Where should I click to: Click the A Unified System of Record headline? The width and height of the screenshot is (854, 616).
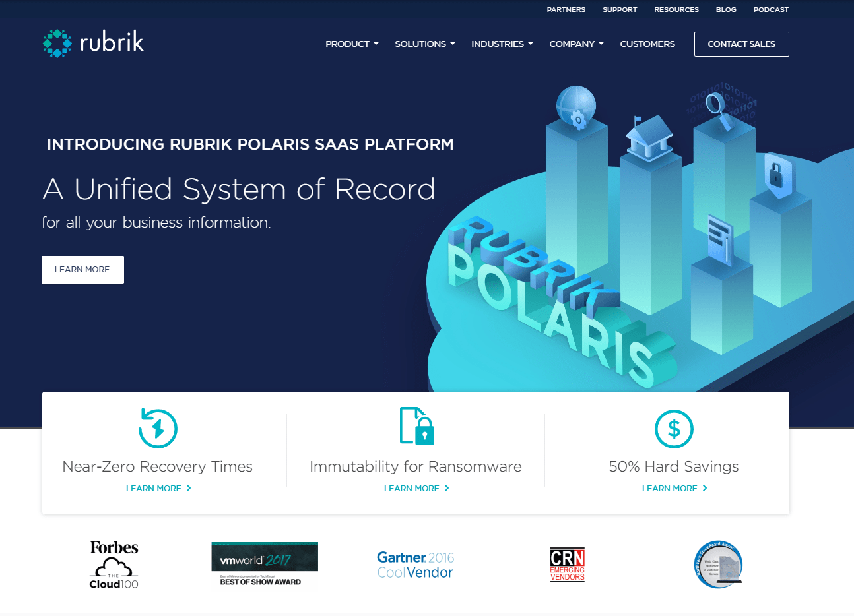pos(239,189)
